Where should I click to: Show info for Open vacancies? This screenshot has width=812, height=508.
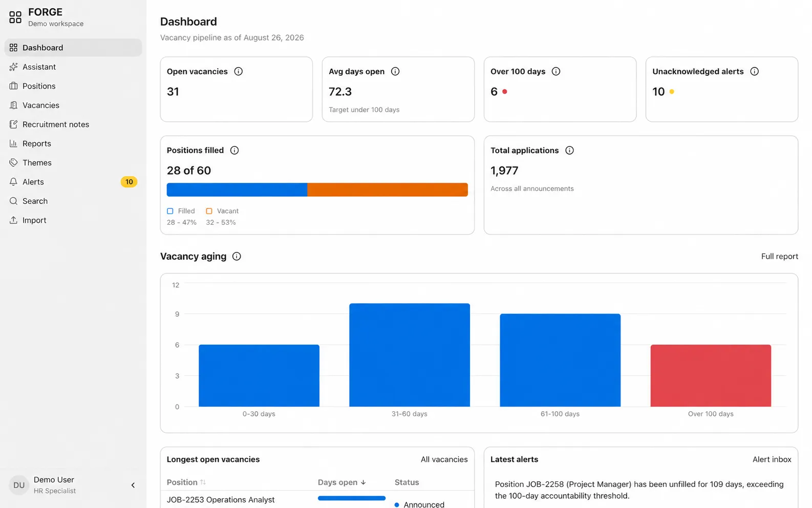point(239,71)
